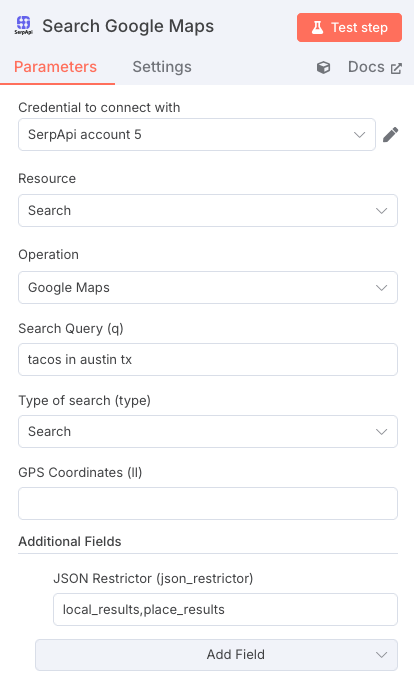The image size is (414, 686).
Task: Select the Parameters tab
Action: tap(56, 67)
